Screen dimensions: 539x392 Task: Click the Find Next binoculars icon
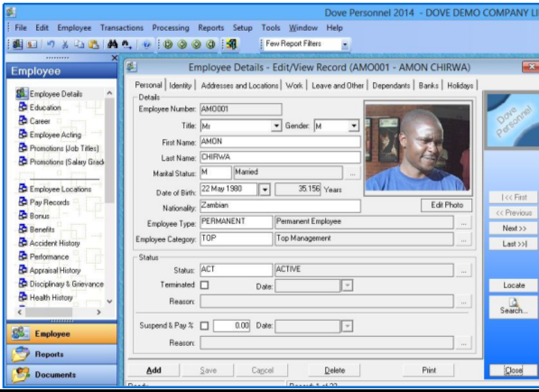point(126,44)
